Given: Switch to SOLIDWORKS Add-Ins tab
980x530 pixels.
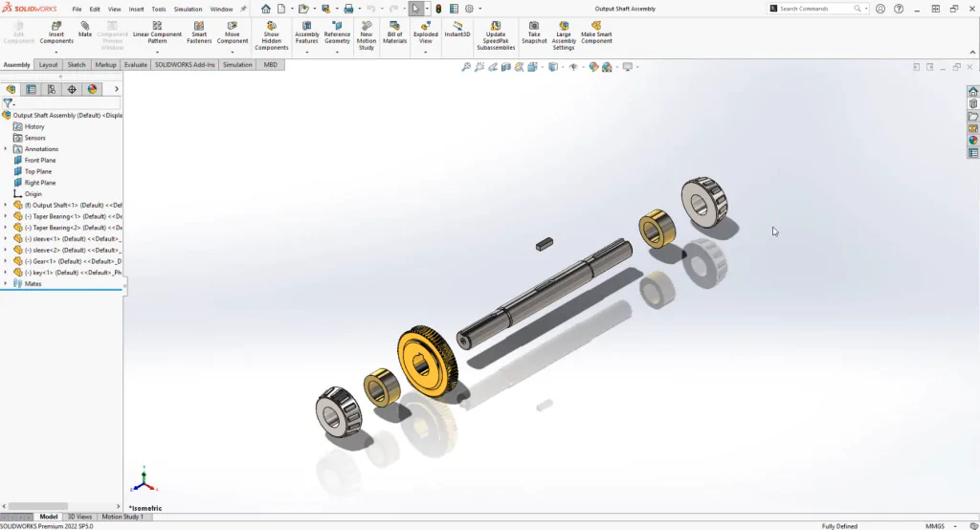Looking at the screenshot, I should click(x=185, y=64).
